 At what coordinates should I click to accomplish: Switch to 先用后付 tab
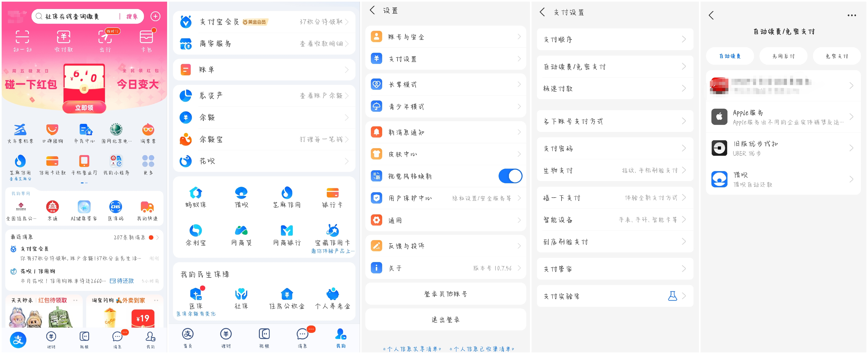(x=783, y=56)
